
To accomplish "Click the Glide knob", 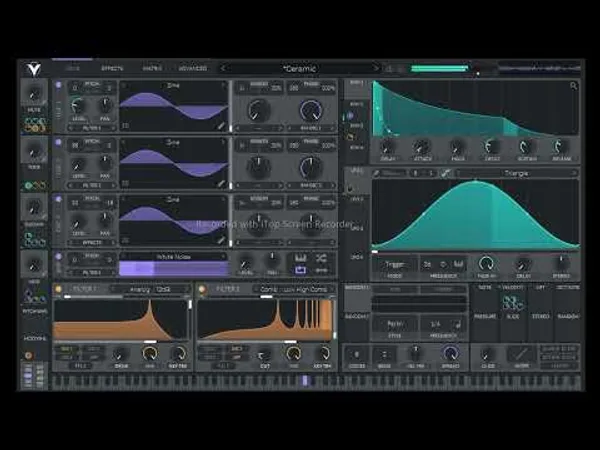I will [488, 354].
